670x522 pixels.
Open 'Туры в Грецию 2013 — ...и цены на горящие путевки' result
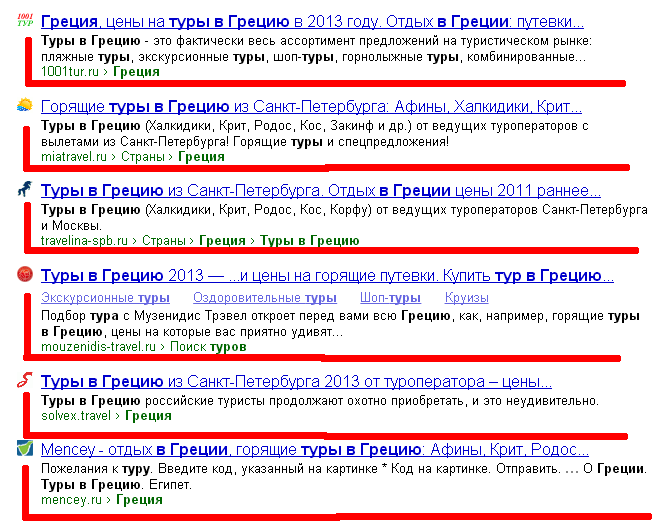[x=327, y=276]
